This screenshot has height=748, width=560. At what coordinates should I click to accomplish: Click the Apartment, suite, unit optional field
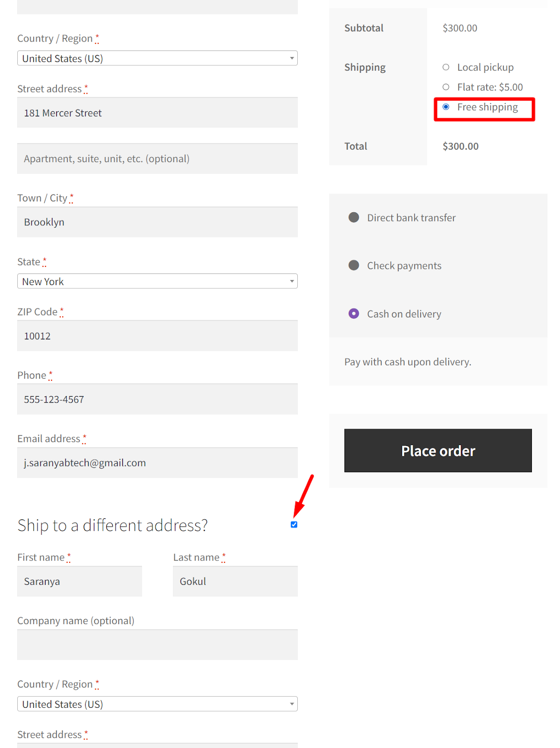tap(157, 158)
